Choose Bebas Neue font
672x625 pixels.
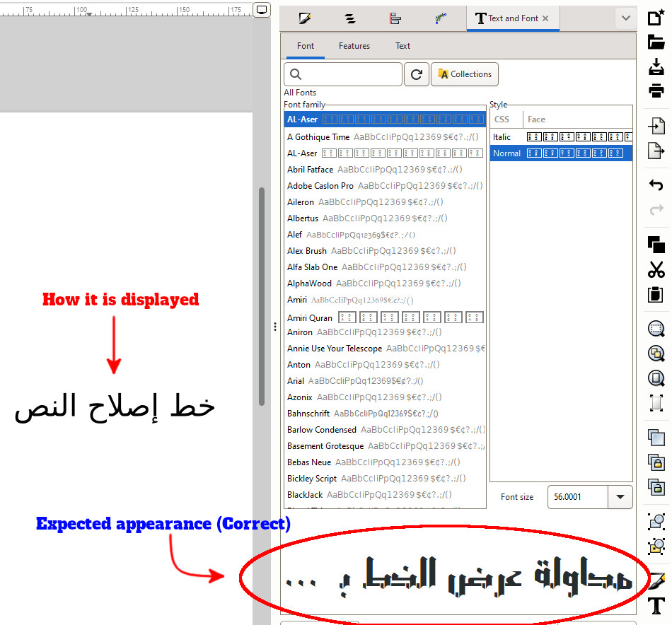click(385, 462)
